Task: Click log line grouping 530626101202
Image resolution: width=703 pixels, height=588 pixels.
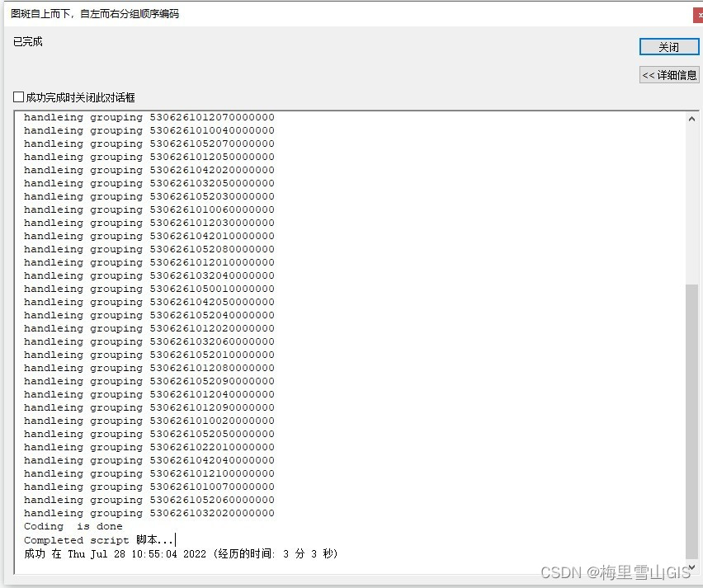Action: (149, 328)
